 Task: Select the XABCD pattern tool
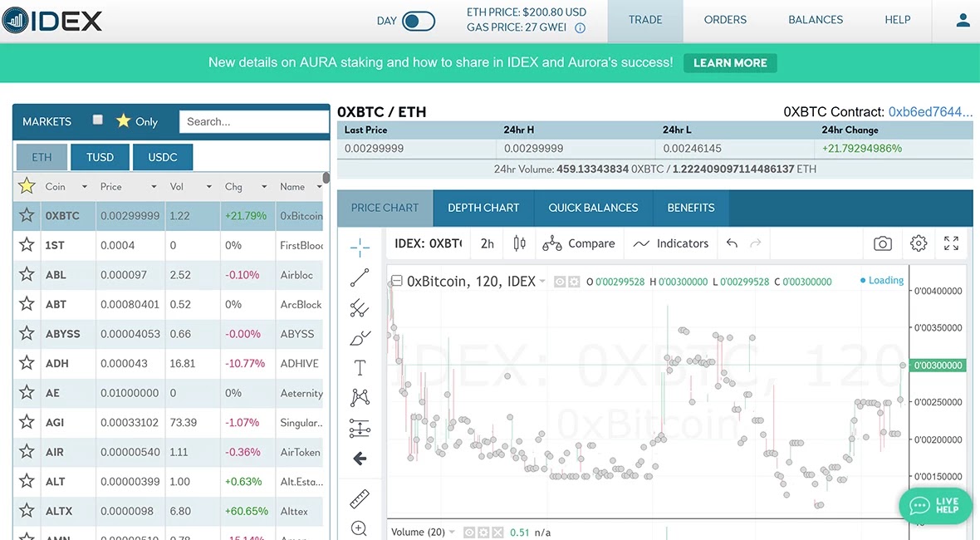point(360,397)
